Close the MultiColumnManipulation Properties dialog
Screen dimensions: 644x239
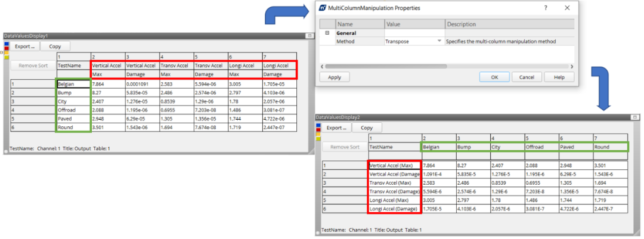(x=567, y=8)
